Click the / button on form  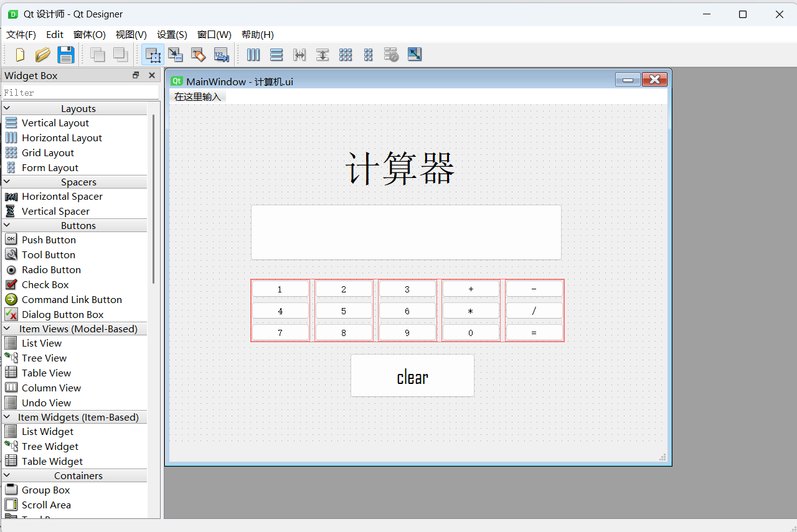534,311
